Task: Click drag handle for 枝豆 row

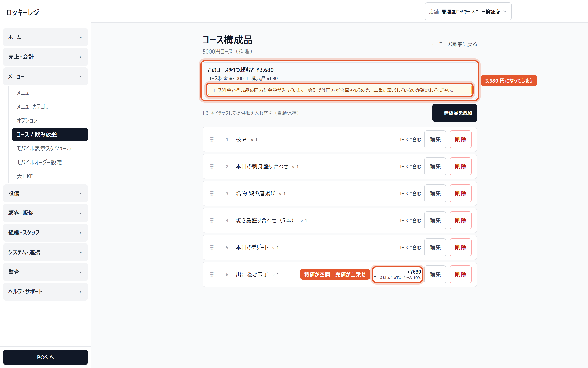Action: [x=212, y=139]
